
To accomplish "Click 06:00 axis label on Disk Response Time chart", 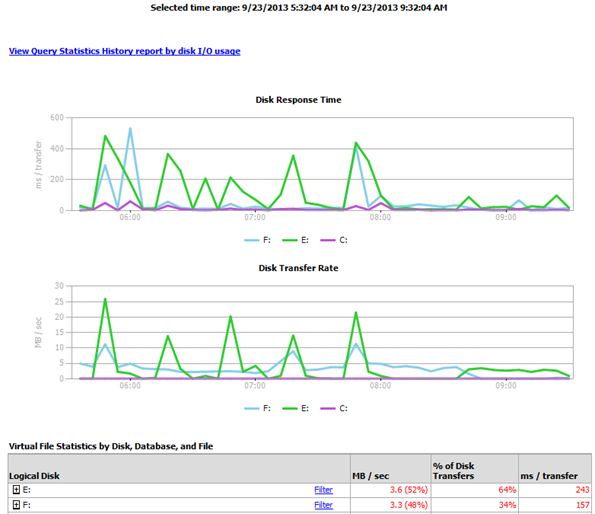I will pyautogui.click(x=130, y=217).
